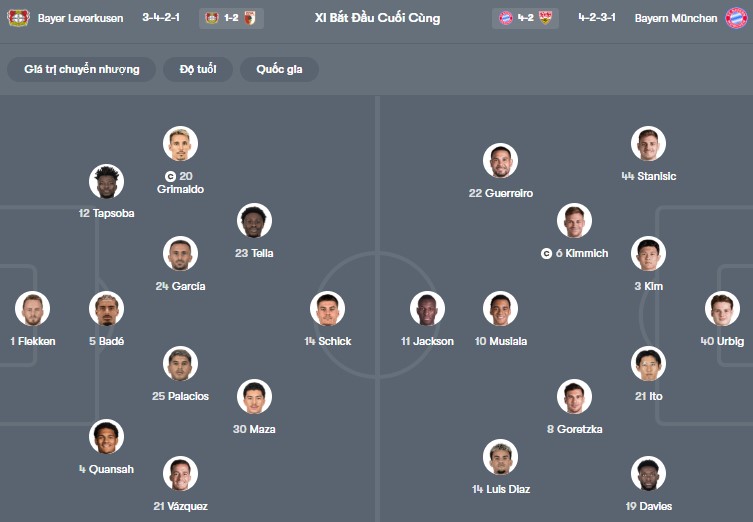
Task: Open Musiala's player photo
Action: (x=501, y=309)
